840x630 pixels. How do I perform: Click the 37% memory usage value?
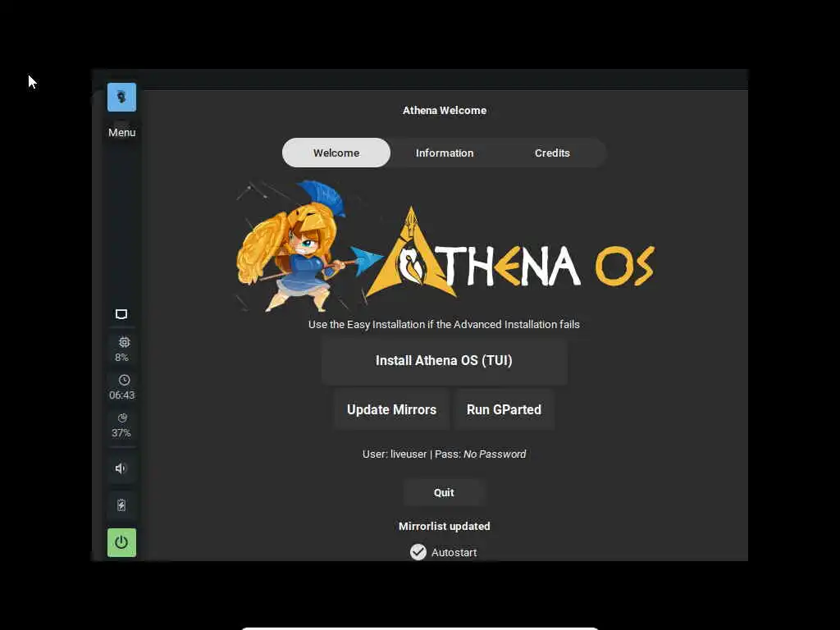click(121, 433)
